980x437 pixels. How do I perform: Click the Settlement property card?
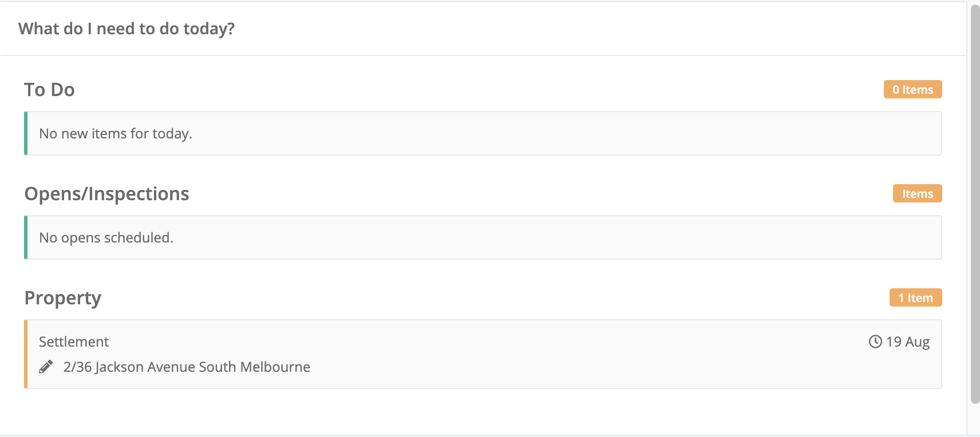click(483, 354)
